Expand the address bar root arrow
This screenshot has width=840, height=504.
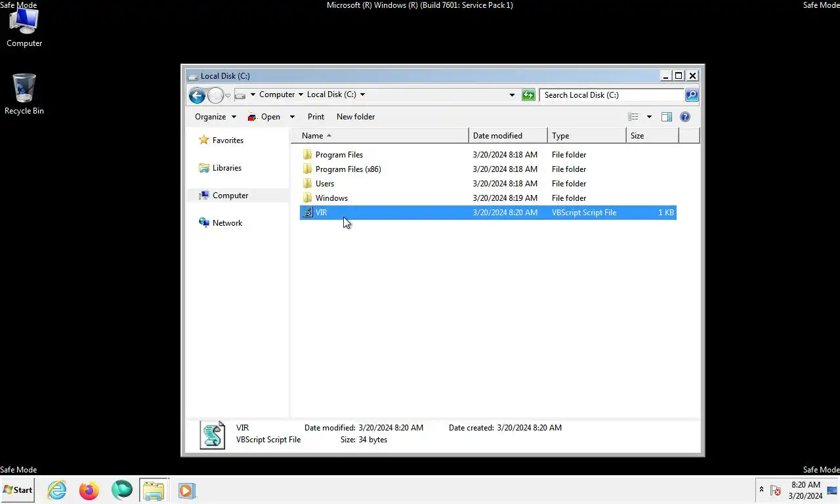click(253, 94)
